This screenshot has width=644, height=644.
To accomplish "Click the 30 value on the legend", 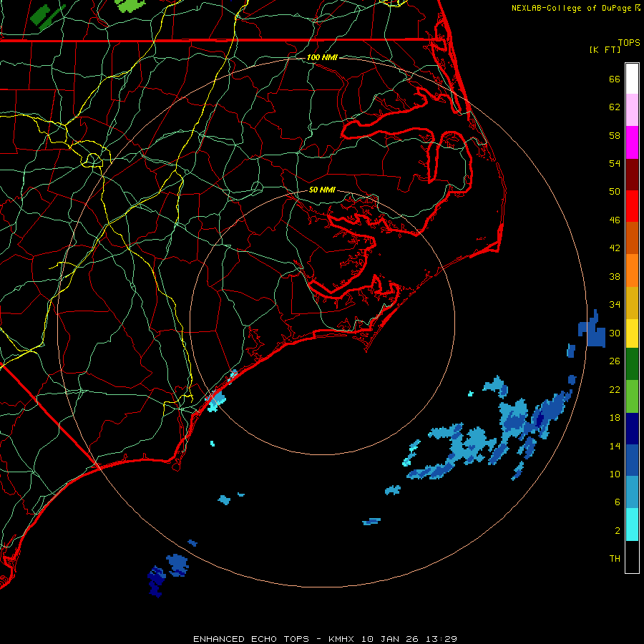I will 615,333.
